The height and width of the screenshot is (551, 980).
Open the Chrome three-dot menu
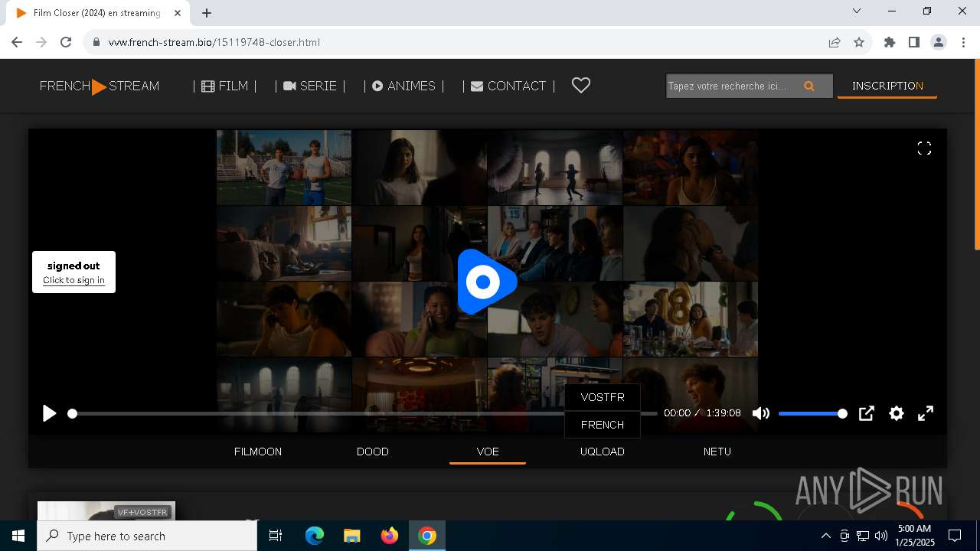(x=962, y=42)
